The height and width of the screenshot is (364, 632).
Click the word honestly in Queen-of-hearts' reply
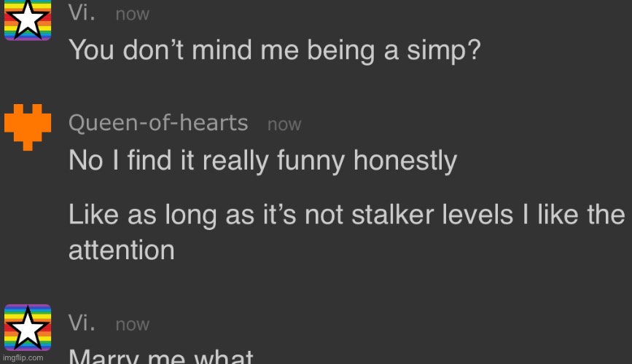click(405, 161)
